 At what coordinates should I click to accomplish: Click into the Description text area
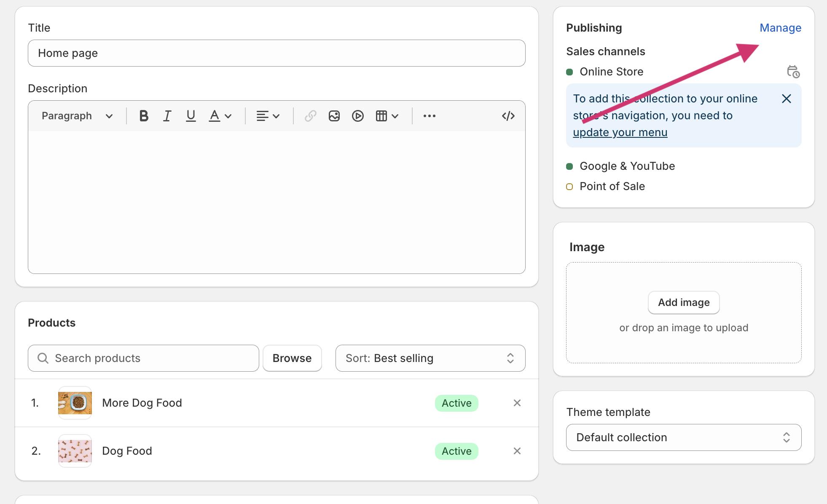[277, 202]
